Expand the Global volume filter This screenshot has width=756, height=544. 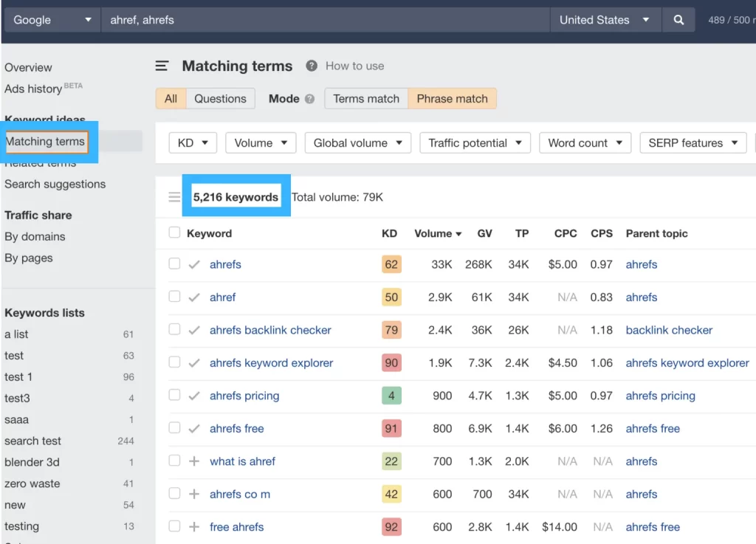[x=358, y=143]
